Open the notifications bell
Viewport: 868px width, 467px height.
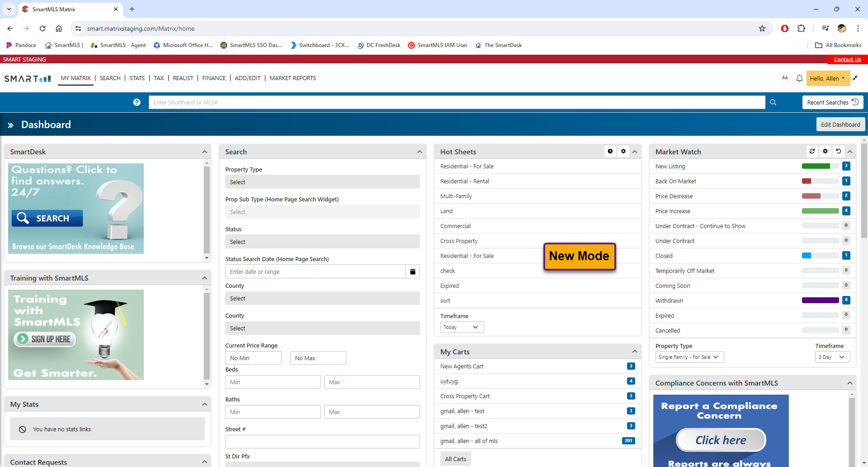click(x=799, y=78)
